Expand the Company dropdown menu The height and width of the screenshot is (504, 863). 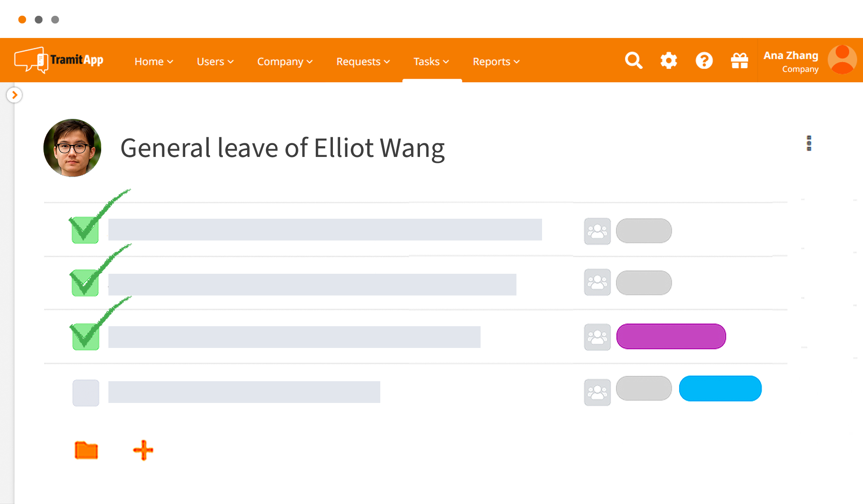click(285, 61)
